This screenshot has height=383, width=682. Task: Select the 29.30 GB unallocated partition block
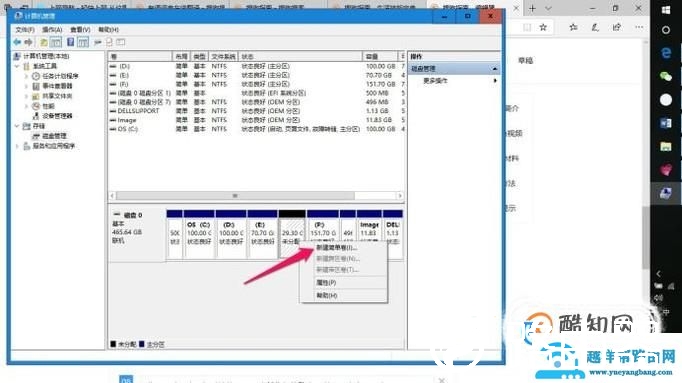(291, 234)
